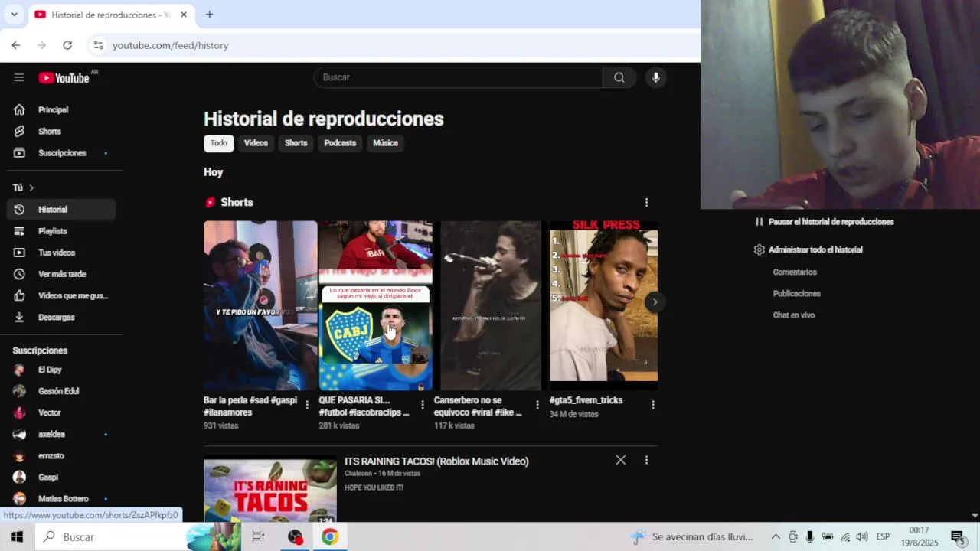980x551 pixels.
Task: Open Publicaciones history link
Action: click(x=796, y=294)
